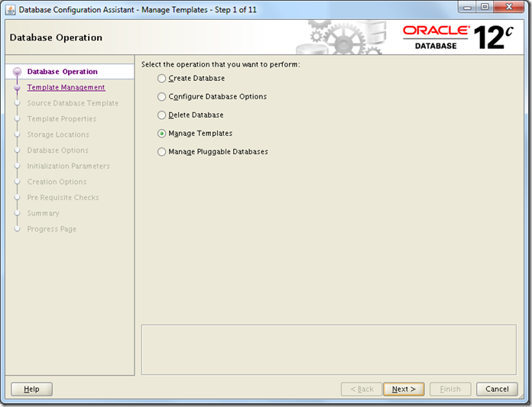This screenshot has width=532, height=407.
Task: Click the Next button
Action: pos(404,389)
